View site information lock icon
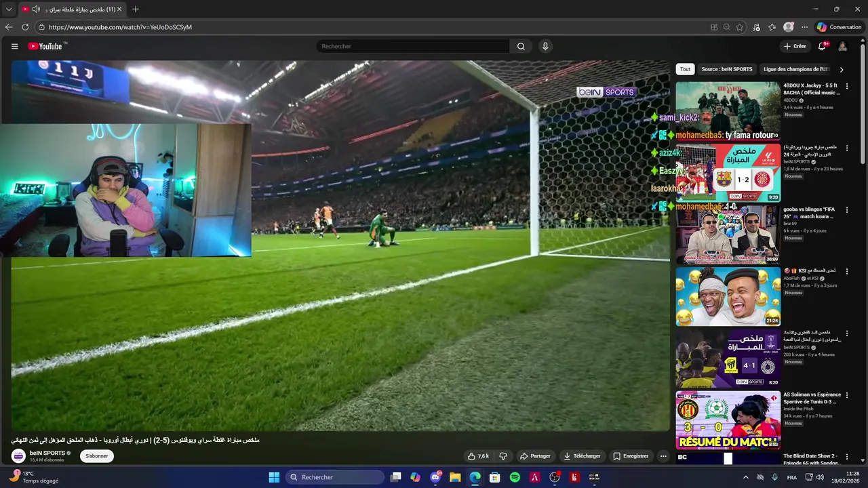 click(41, 27)
